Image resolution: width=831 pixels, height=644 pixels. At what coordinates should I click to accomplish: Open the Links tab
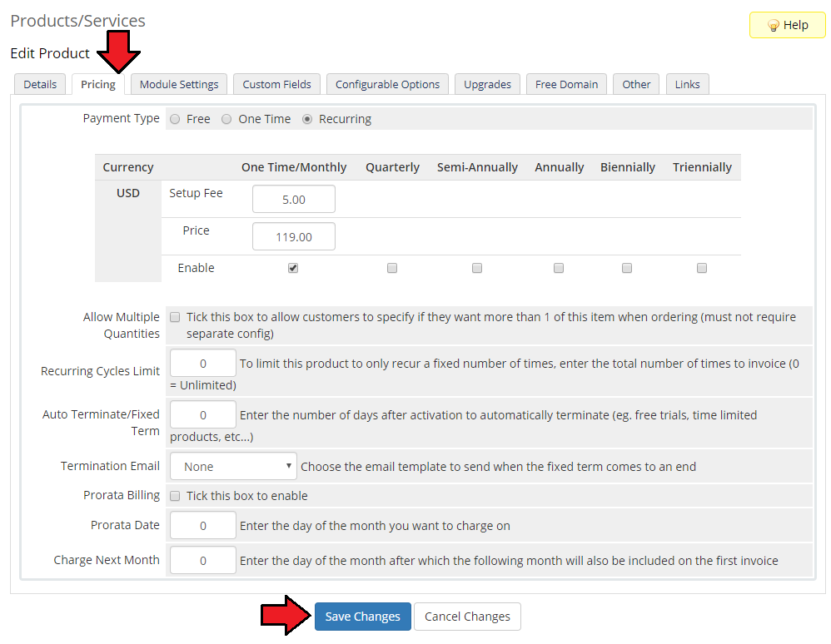(x=688, y=84)
